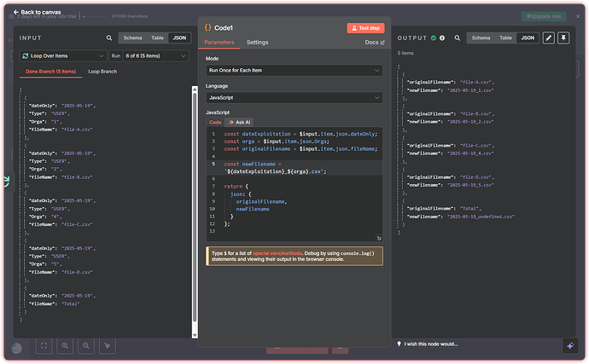The image size is (589, 364).
Task: Go back to canvas via arrow
Action: (15, 12)
